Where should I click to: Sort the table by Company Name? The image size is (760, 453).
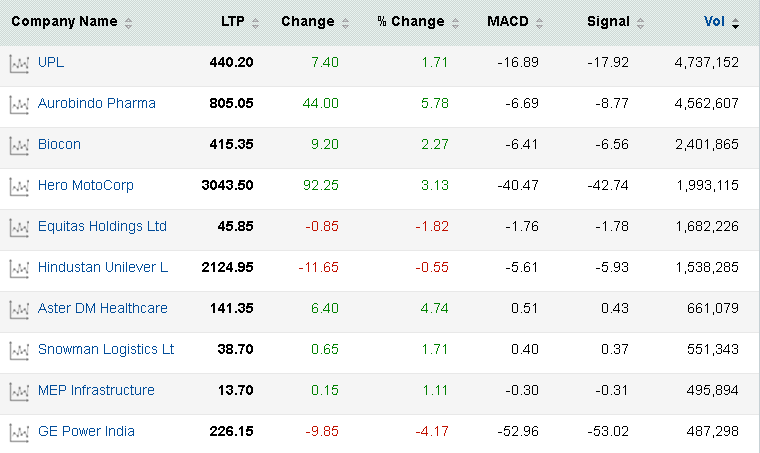click(x=64, y=21)
